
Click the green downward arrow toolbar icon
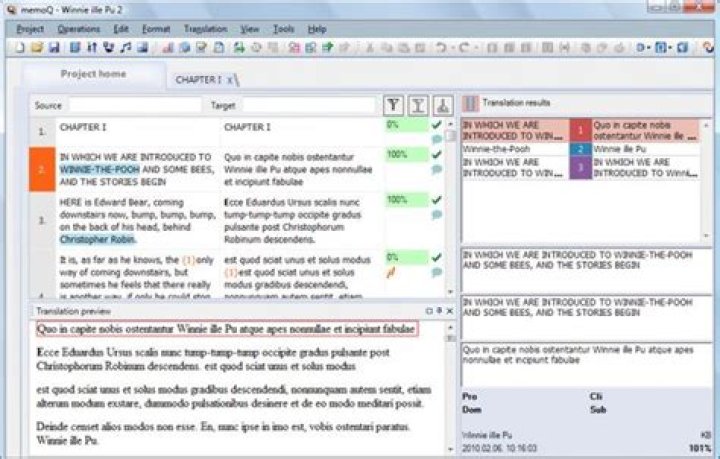(x=239, y=47)
